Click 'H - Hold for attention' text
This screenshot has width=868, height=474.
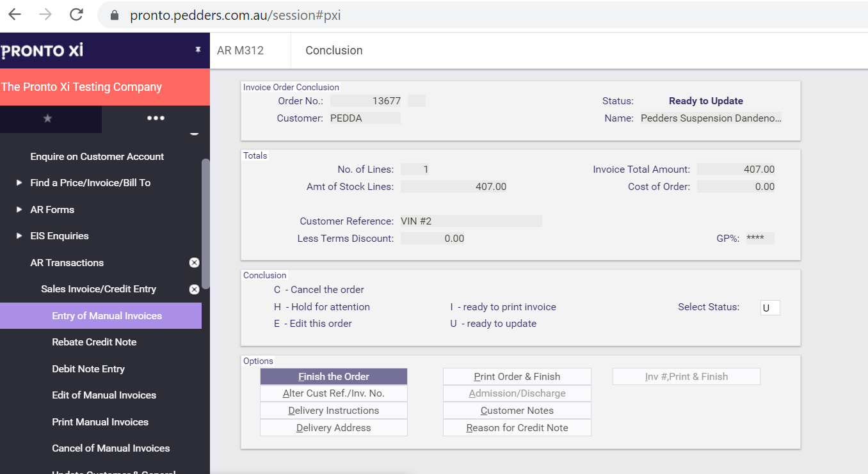pyautogui.click(x=322, y=307)
